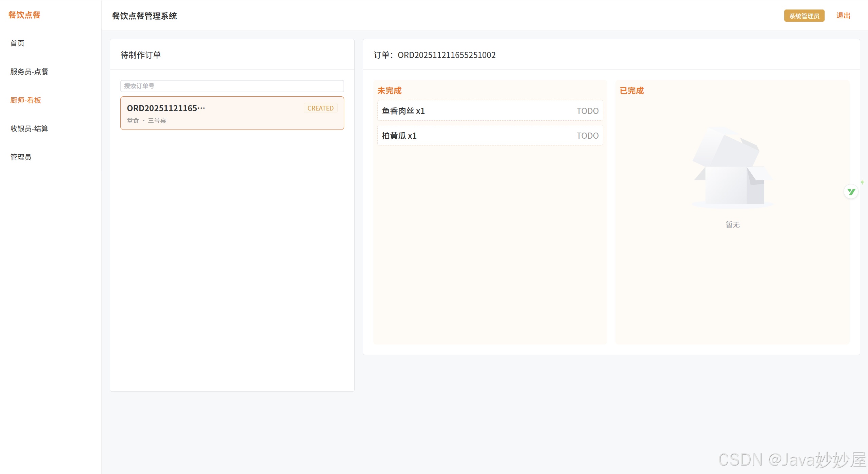868x474 pixels.
Task: Navigate to 管理员 section
Action: pyautogui.click(x=21, y=157)
